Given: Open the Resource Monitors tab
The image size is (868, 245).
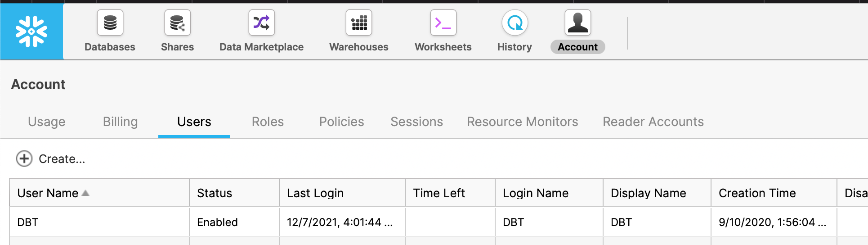Looking at the screenshot, I should [522, 122].
